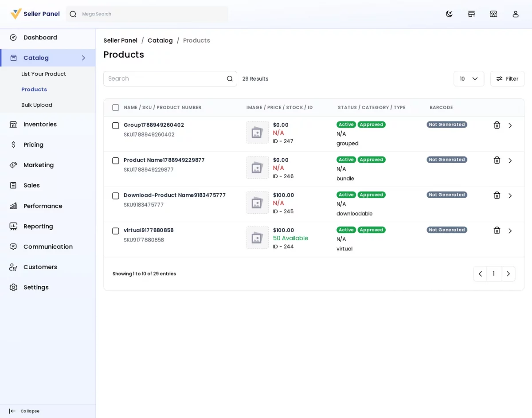The width and height of the screenshot is (532, 418).
Task: Click the Communication chat icon
Action: coord(13,247)
